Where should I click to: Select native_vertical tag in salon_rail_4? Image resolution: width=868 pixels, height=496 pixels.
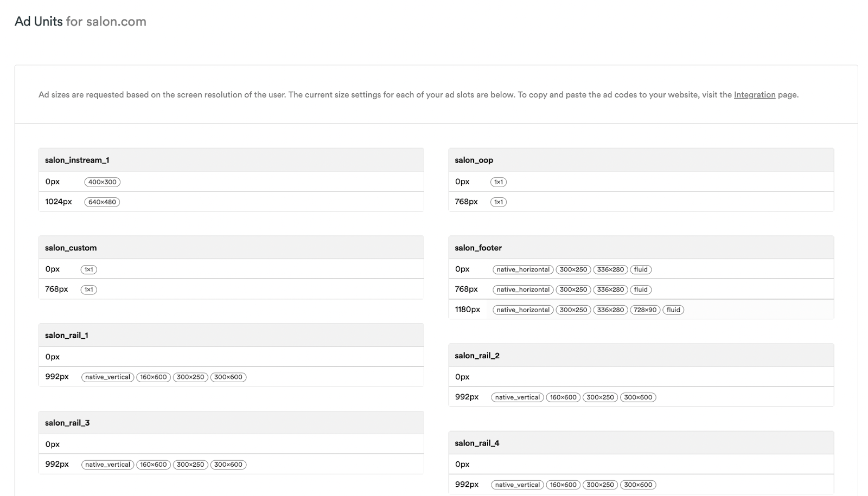pyautogui.click(x=518, y=485)
